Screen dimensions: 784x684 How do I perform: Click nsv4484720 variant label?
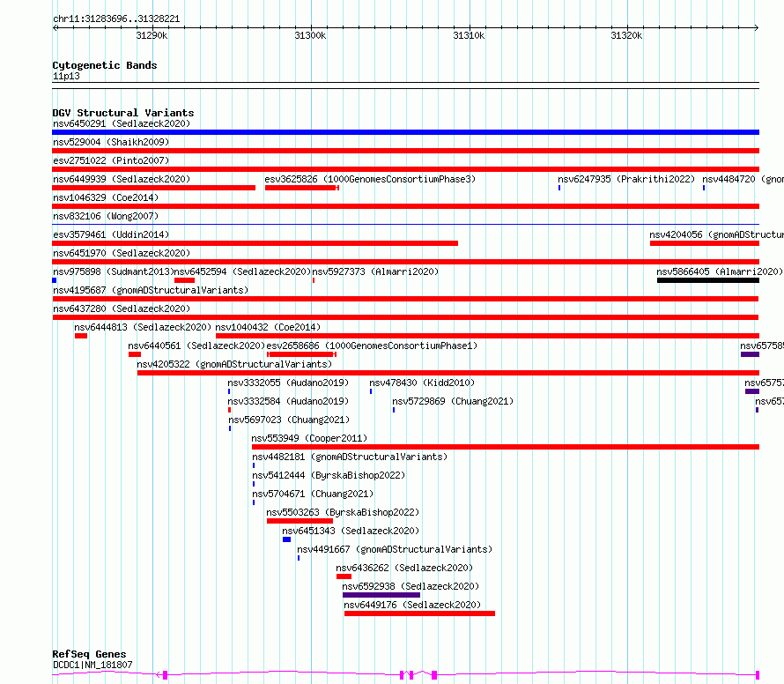pos(743,179)
